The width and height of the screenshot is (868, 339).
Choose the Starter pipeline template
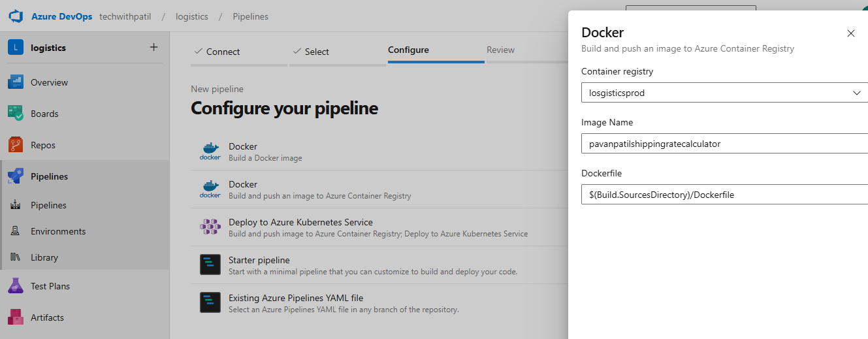259,260
